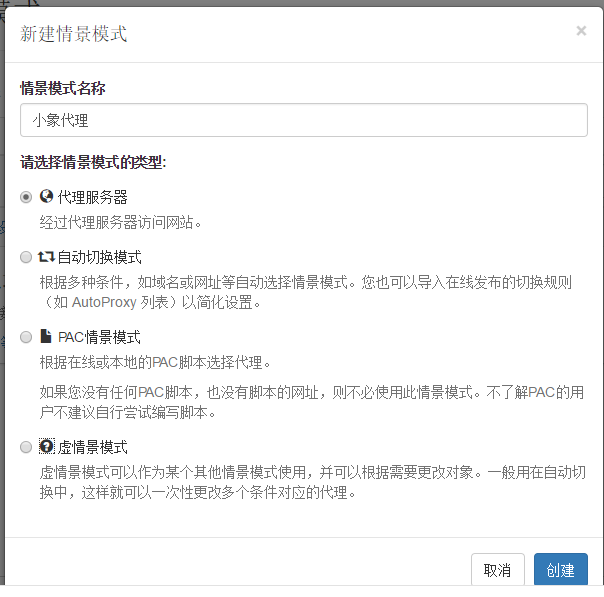Click the 自动切换模式 label text
Viewport: 604px width, 597px height.
pyautogui.click(x=99, y=257)
